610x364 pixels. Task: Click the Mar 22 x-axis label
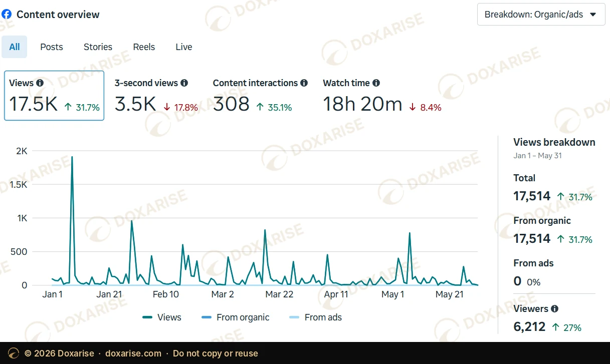click(x=279, y=294)
